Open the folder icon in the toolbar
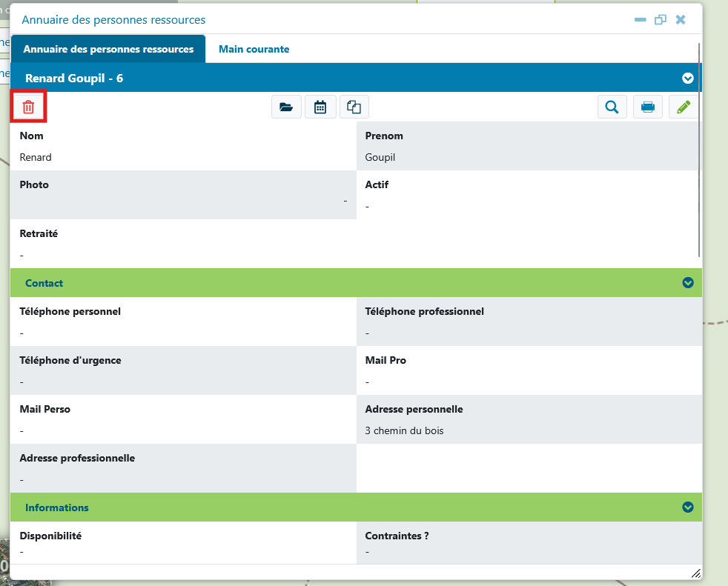This screenshot has width=728, height=586. click(286, 107)
